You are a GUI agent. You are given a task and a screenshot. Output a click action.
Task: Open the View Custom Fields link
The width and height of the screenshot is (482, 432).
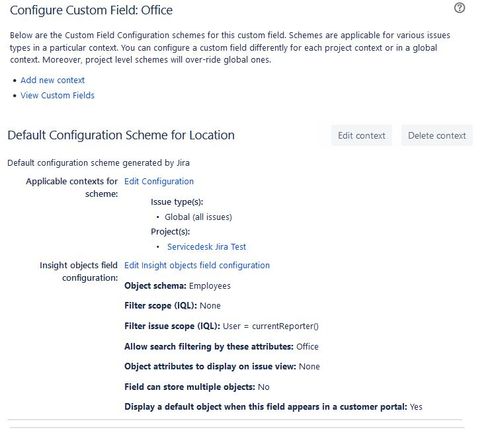(x=57, y=95)
